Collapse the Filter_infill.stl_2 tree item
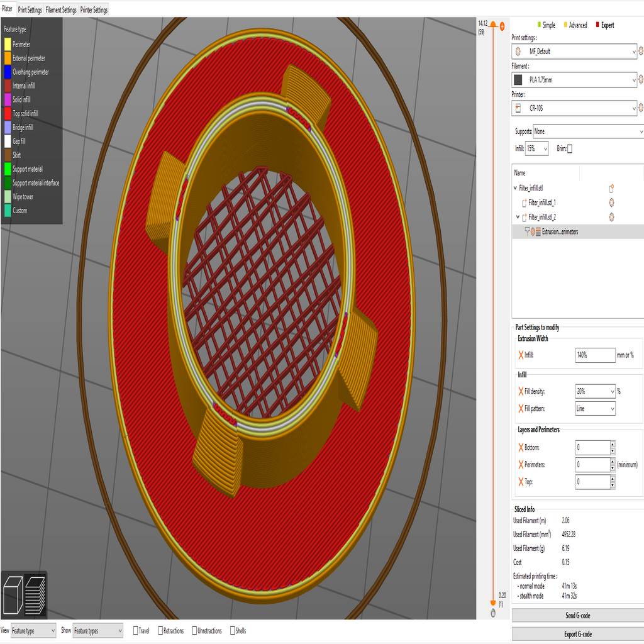This screenshot has width=644, height=644. pos(518,217)
